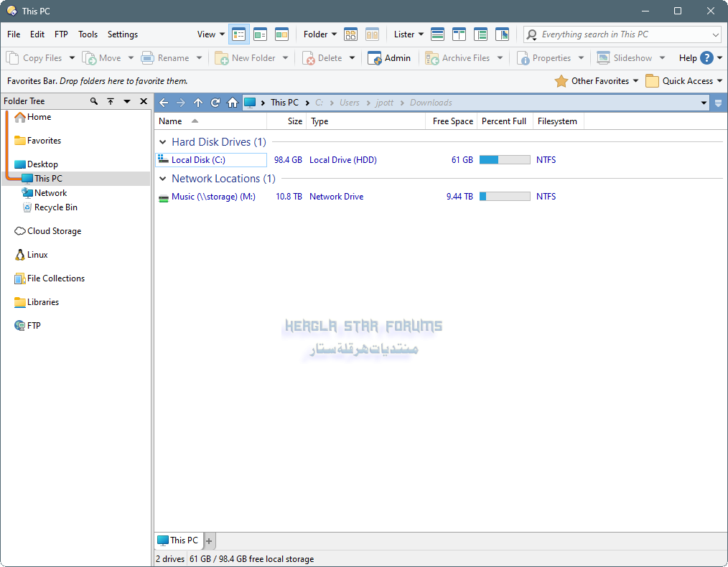This screenshot has height=567, width=728.
Task: Click the Admin mode toolbar icon
Action: 375,58
